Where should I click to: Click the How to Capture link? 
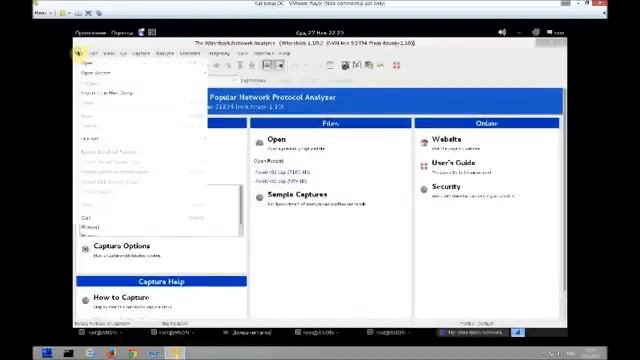[x=121, y=298]
